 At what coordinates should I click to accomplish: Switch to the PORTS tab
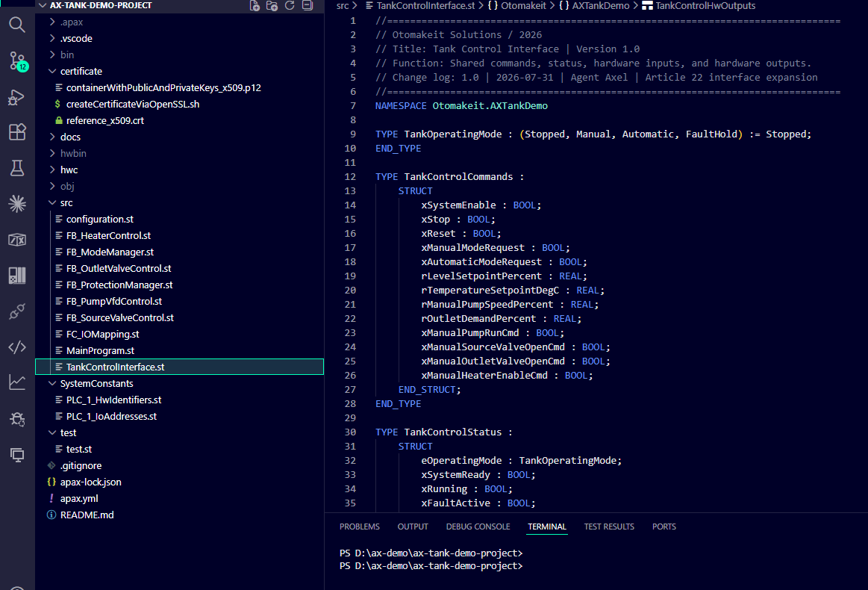[x=664, y=527]
